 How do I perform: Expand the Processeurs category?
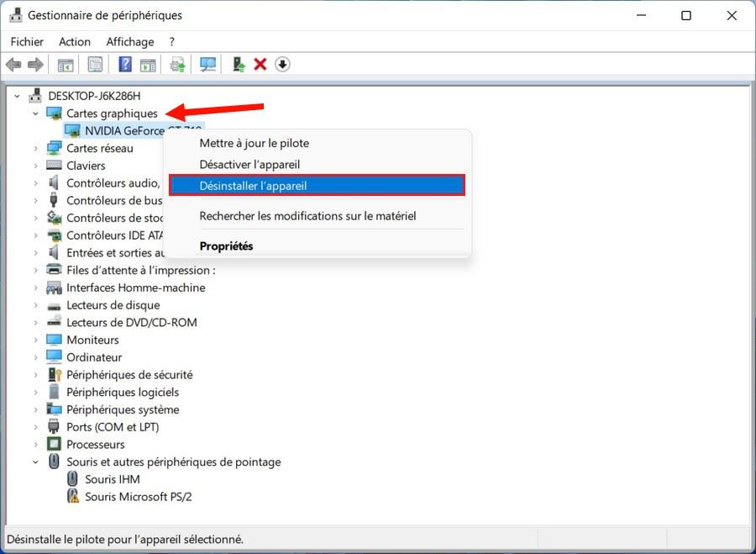point(35,445)
